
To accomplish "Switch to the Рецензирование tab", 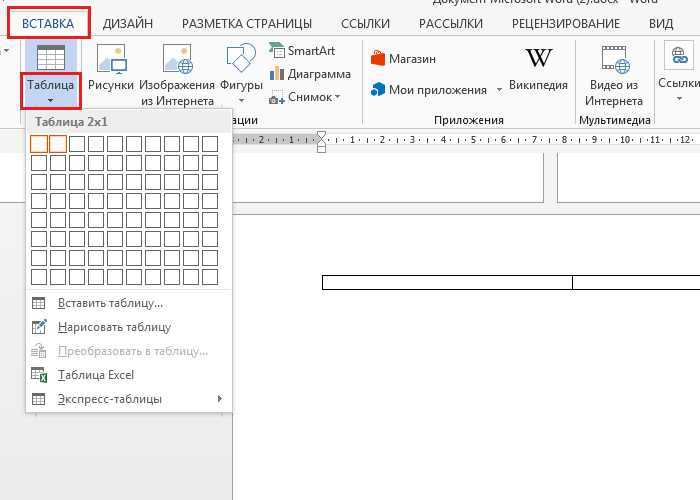I will tap(566, 23).
